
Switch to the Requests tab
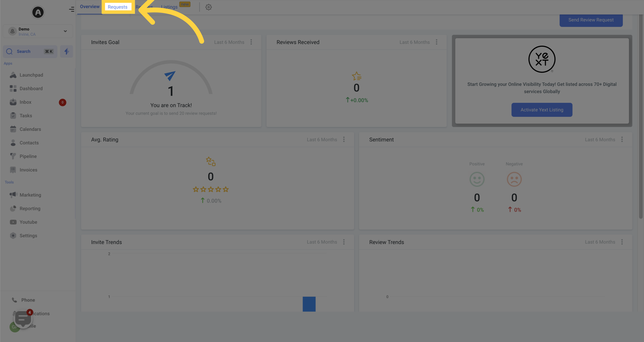[117, 7]
